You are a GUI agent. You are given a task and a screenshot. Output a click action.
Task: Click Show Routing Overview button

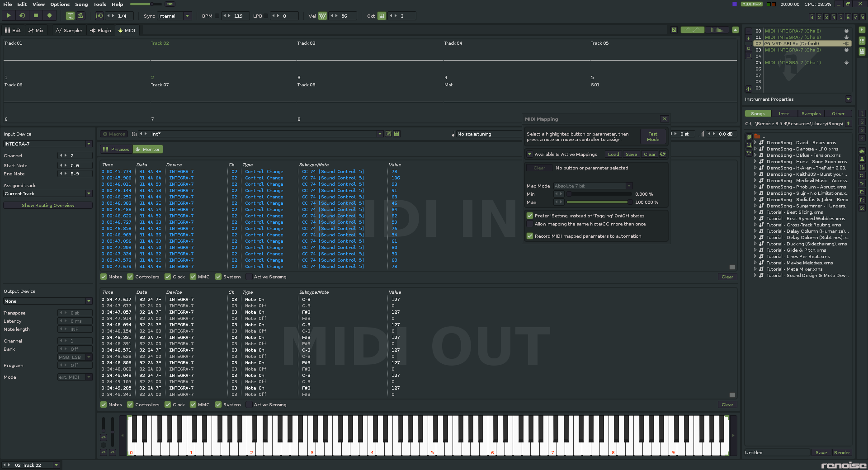point(48,205)
